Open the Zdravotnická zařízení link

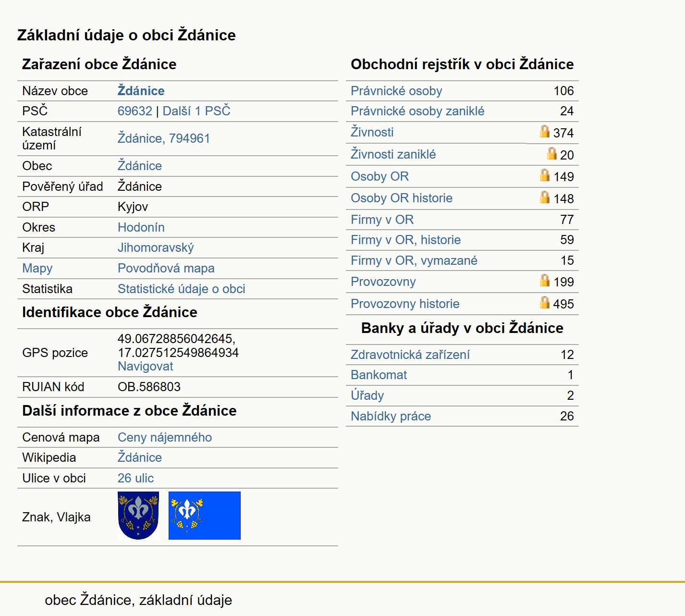410,355
